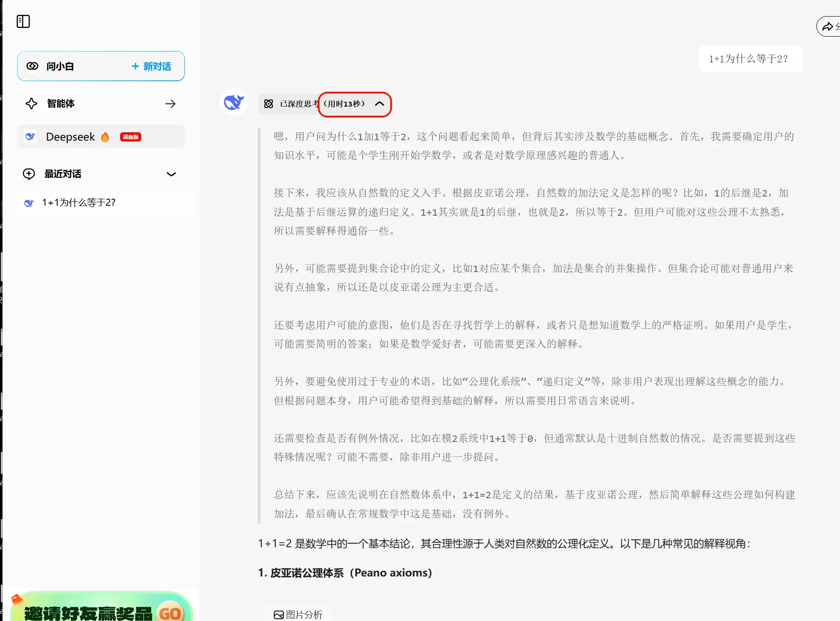Collapse the 最近对话 section

tap(171, 174)
